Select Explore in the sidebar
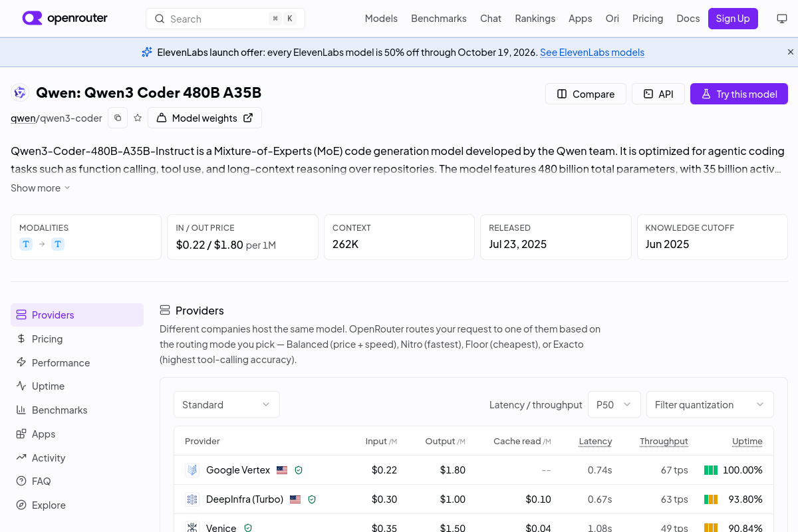 [x=77, y=505]
